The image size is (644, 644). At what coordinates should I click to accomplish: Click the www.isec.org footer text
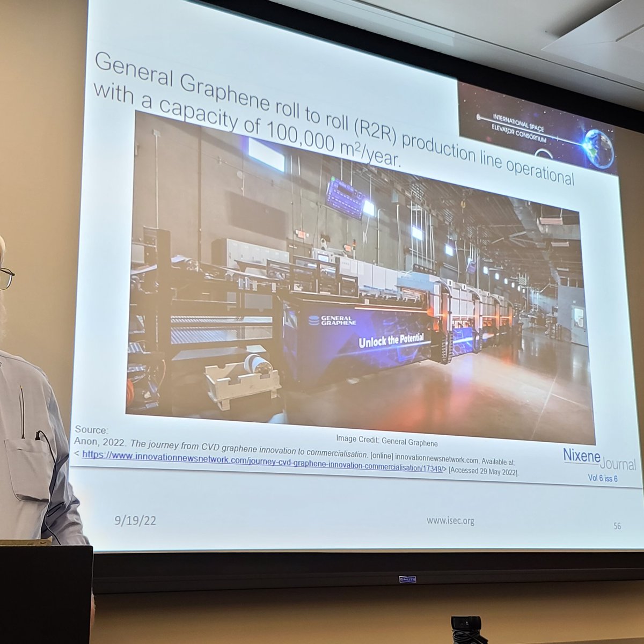tap(450, 521)
